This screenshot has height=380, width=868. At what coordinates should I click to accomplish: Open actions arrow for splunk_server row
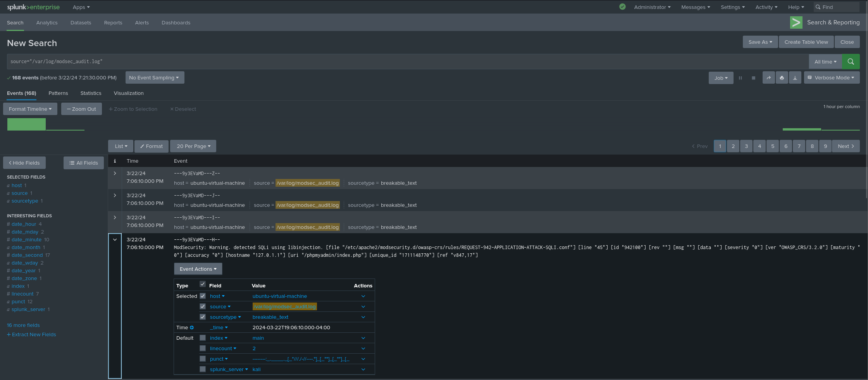pos(363,369)
